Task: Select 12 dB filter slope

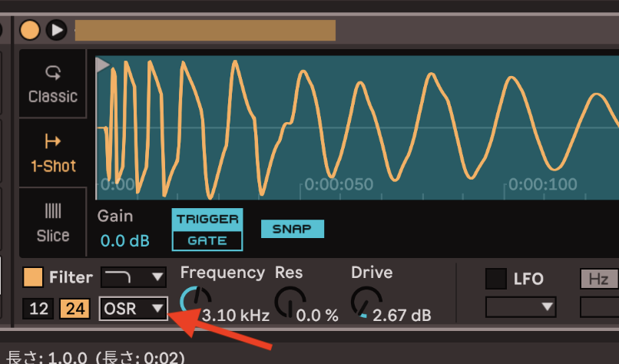Action: click(38, 309)
